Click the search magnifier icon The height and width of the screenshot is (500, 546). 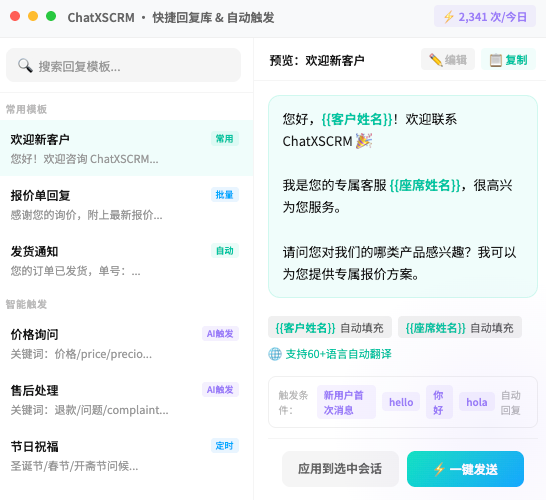(x=25, y=65)
